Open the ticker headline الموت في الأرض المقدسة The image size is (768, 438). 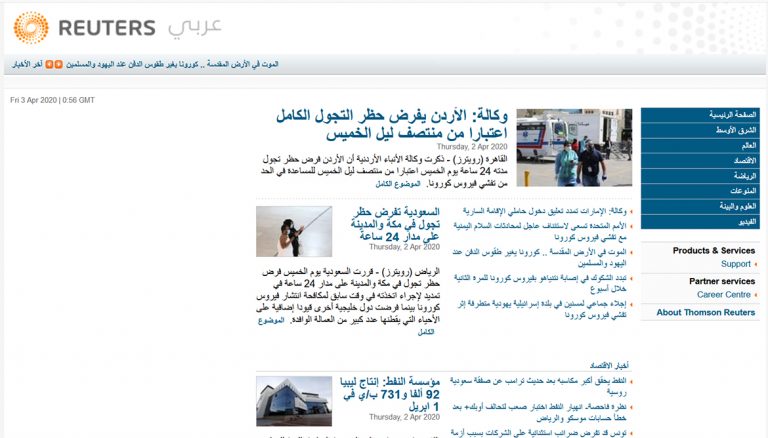click(x=172, y=64)
